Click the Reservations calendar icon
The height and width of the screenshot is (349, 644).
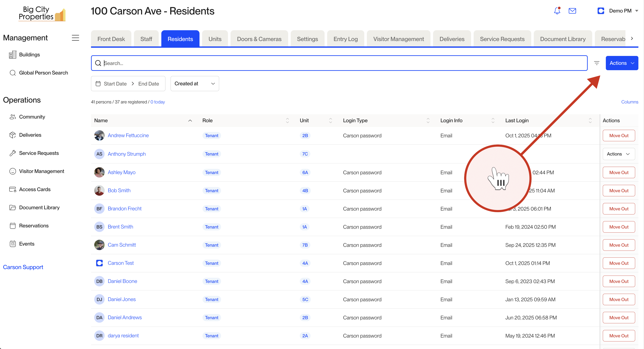[x=13, y=226]
